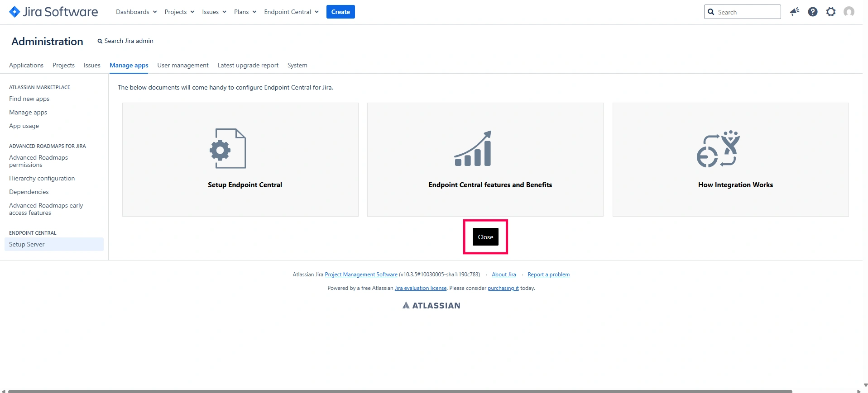The image size is (868, 393).
Task: Switch to the System tab
Action: pyautogui.click(x=297, y=65)
